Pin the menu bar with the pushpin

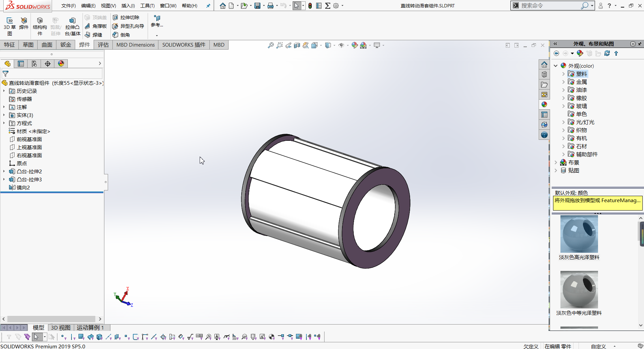[208, 6]
